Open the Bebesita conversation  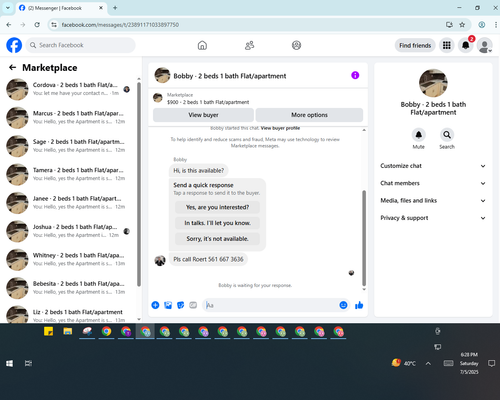69,287
